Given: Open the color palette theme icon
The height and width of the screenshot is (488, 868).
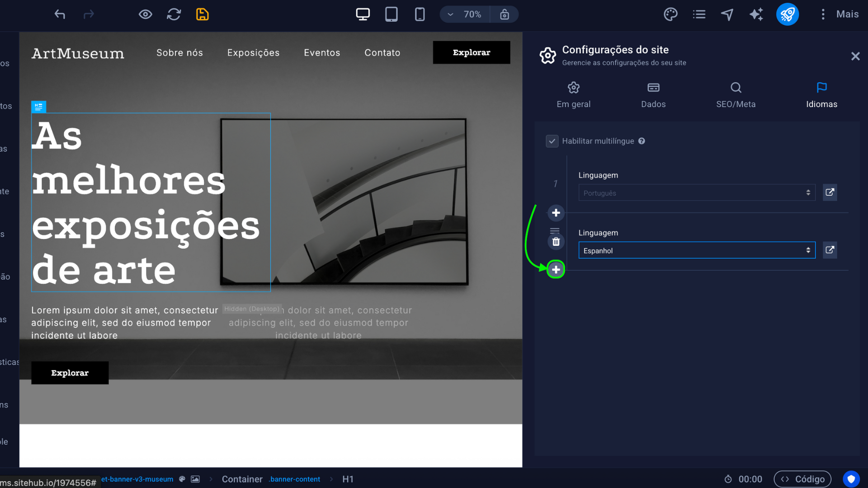Looking at the screenshot, I should point(670,14).
